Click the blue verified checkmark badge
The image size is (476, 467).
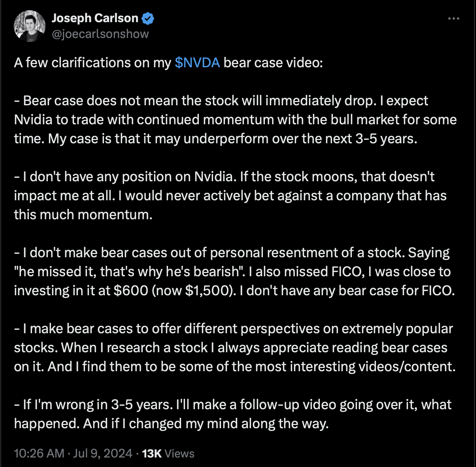(148, 18)
